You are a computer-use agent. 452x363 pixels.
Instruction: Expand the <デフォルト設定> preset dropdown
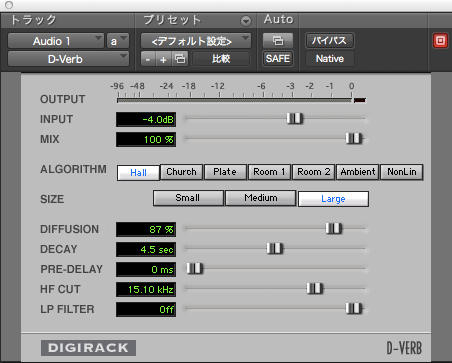coord(196,41)
